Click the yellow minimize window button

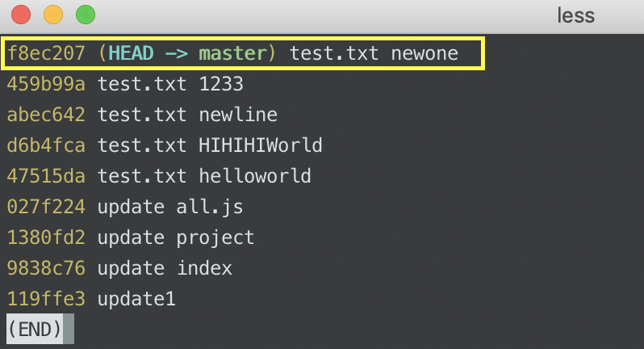(x=53, y=15)
